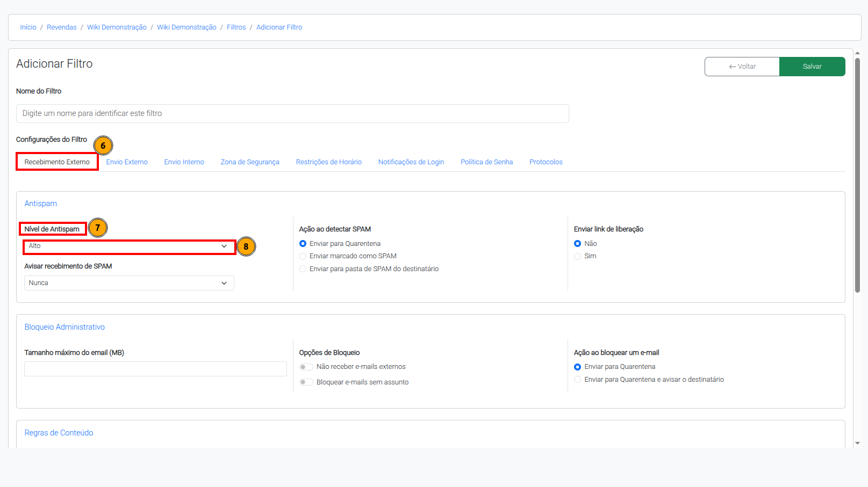Click the vertical page scrollbar thumb
This screenshot has height=487, width=868.
857,175
